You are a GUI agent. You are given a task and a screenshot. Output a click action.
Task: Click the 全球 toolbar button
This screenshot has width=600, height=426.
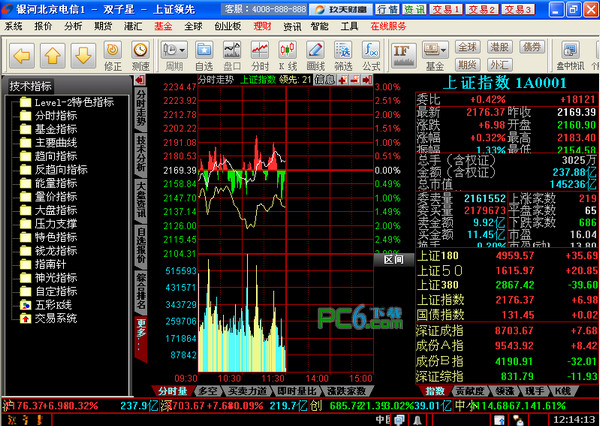(467, 47)
